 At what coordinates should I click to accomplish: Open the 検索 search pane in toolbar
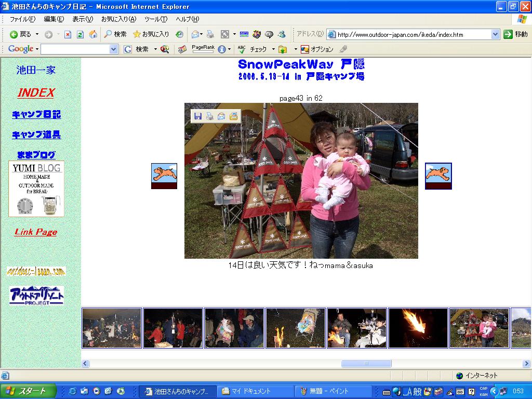click(x=115, y=34)
